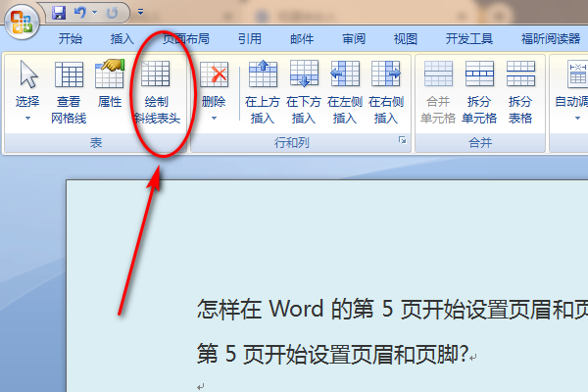Switch to the 视图 tab
The width and height of the screenshot is (588, 392).
406,38
